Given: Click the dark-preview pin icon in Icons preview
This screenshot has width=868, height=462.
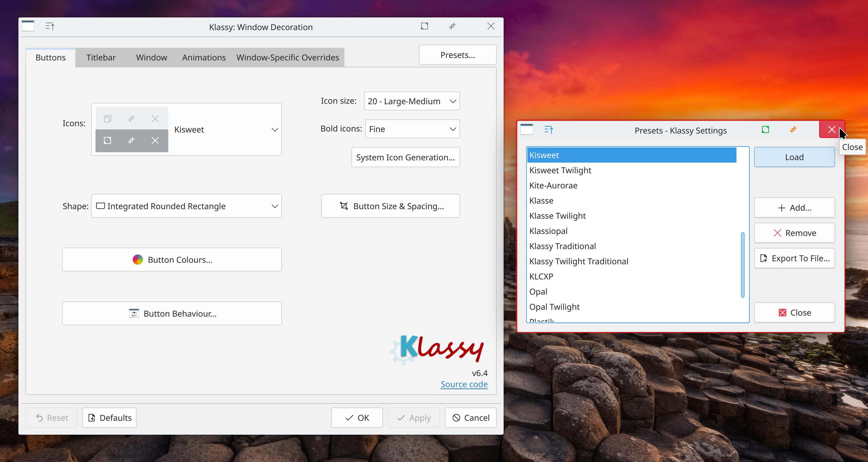Looking at the screenshot, I should (x=131, y=141).
